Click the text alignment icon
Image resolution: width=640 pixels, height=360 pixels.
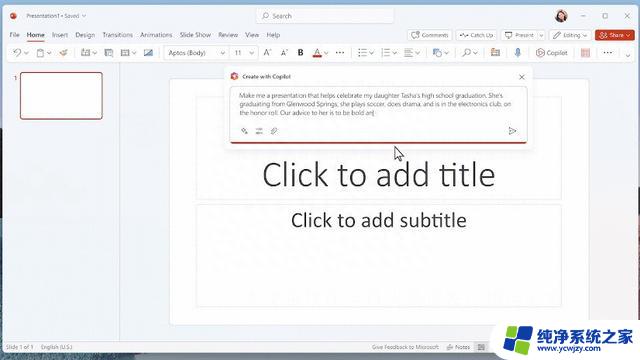(408, 53)
